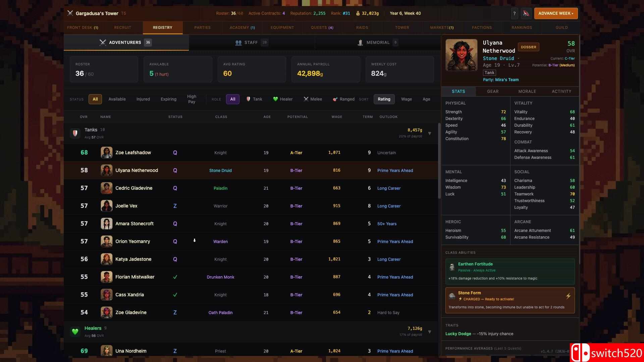Collapse the Healers group

tap(430, 332)
